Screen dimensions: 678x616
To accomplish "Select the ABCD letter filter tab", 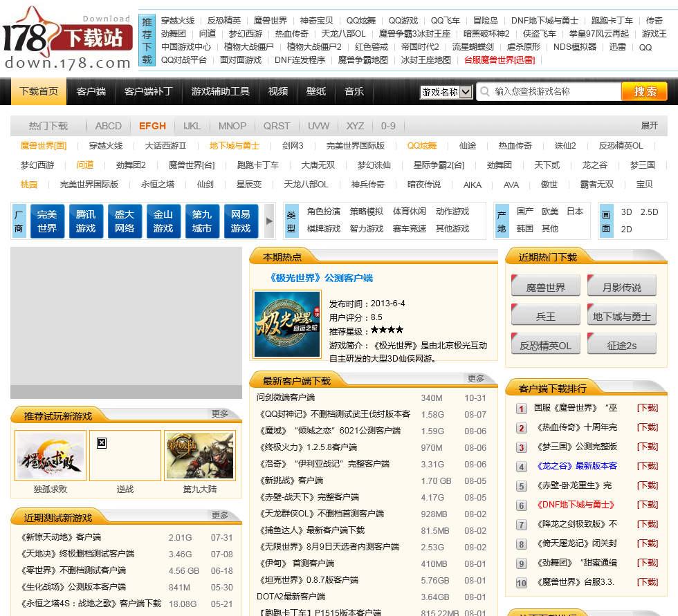I will point(108,126).
